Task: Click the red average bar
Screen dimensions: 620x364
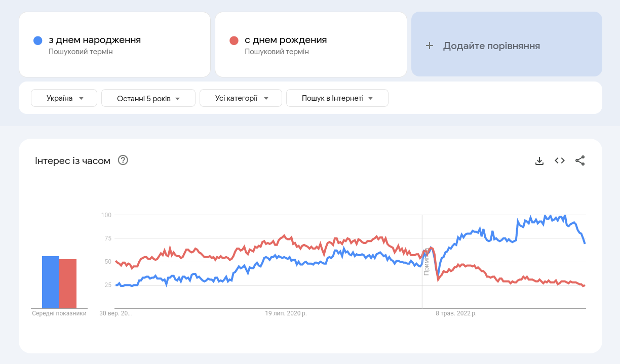Action: pos(68,284)
